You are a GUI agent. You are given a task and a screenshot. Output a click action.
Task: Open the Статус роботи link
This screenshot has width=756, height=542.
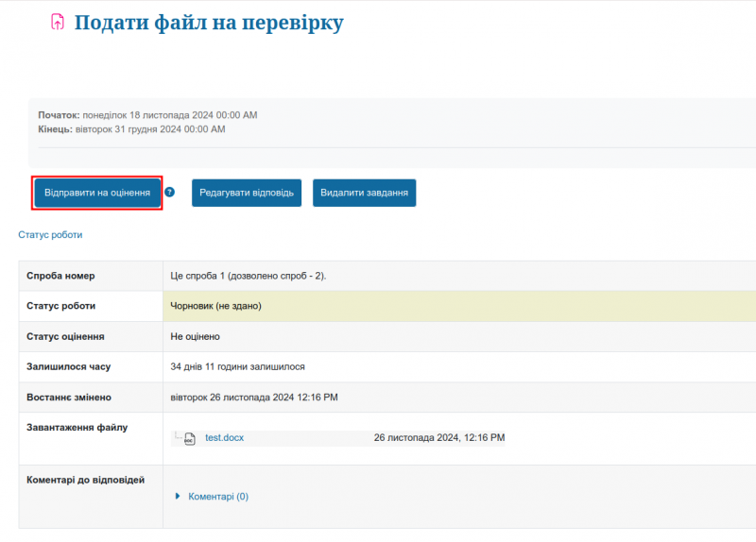click(50, 234)
